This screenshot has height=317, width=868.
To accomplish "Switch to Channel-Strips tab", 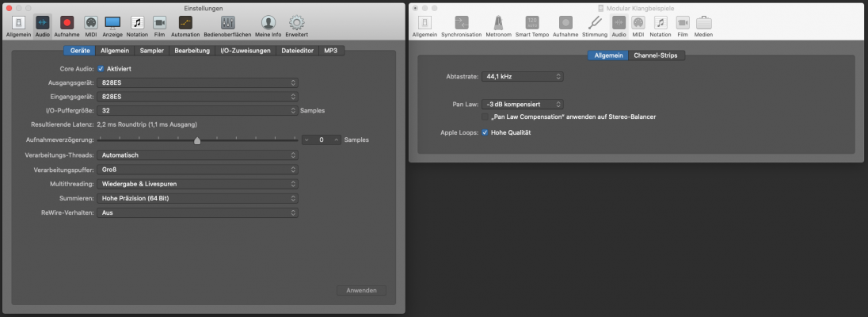I will point(656,55).
